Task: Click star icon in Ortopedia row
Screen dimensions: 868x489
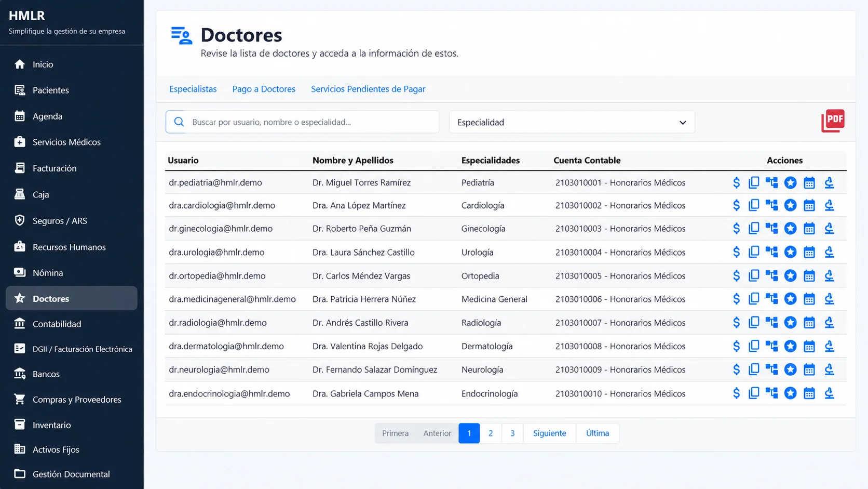Action: click(x=790, y=276)
